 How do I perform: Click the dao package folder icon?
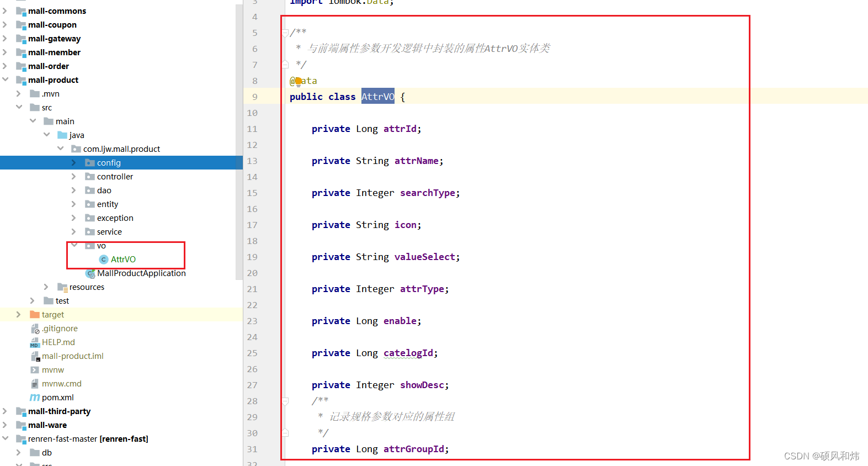point(90,190)
